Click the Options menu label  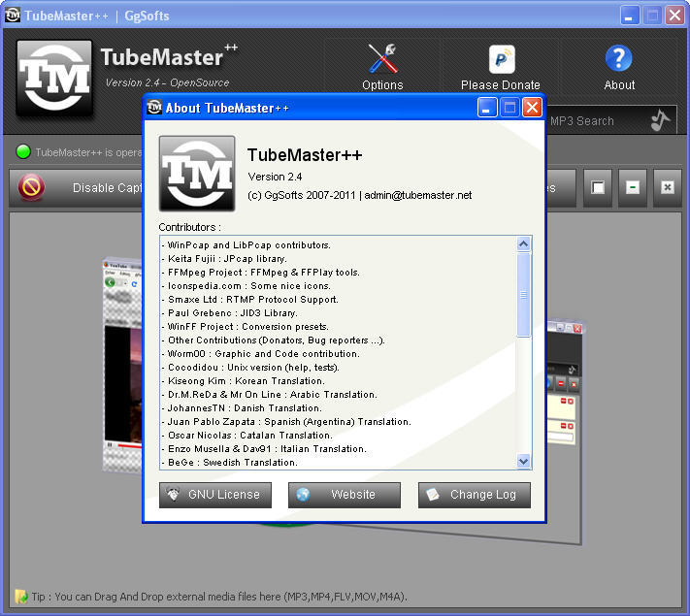coord(382,85)
